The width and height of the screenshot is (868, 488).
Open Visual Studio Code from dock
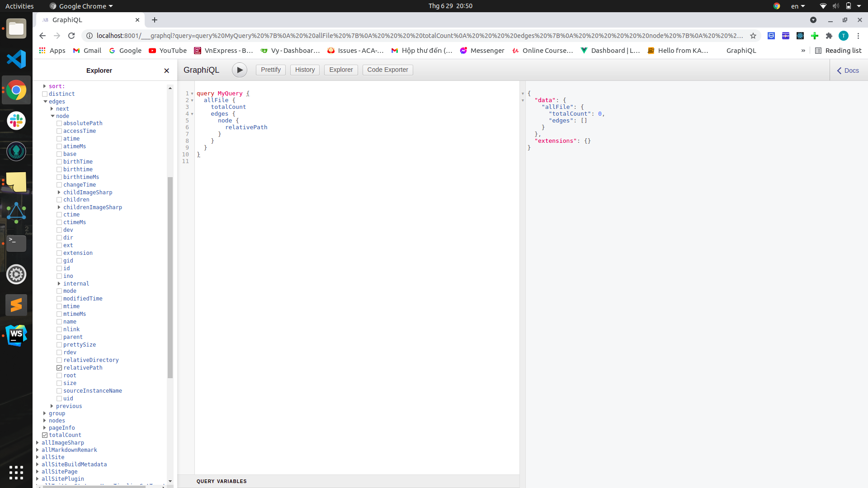pos(16,59)
